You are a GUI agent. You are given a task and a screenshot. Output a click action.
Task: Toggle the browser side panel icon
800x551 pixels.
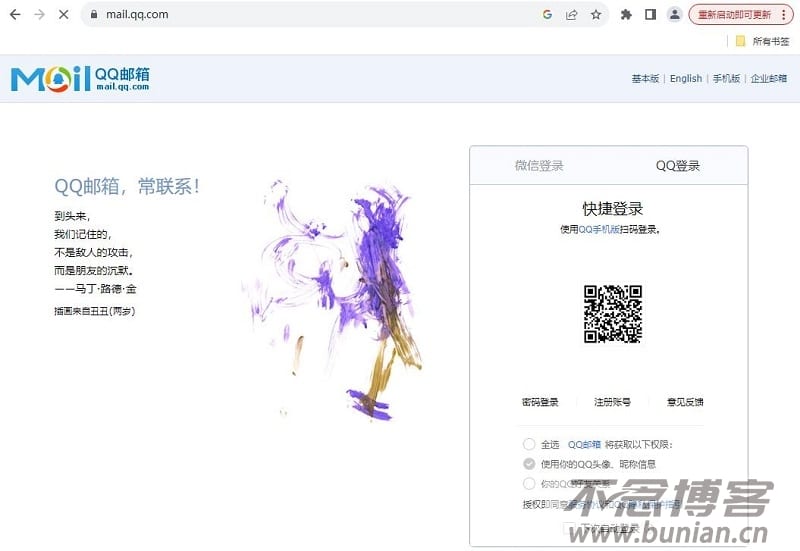(x=650, y=15)
